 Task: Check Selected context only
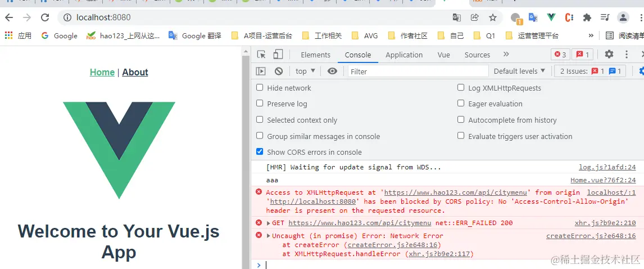pyautogui.click(x=260, y=120)
